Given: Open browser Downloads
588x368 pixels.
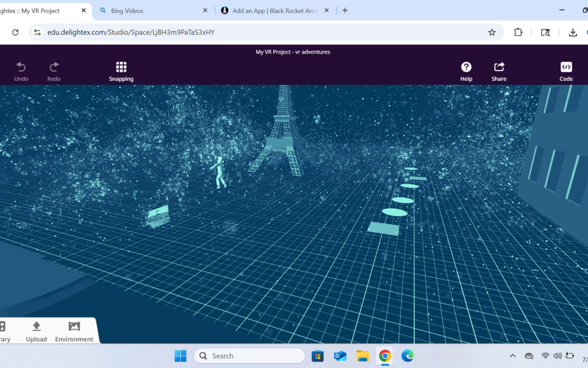Looking at the screenshot, I should click(573, 32).
